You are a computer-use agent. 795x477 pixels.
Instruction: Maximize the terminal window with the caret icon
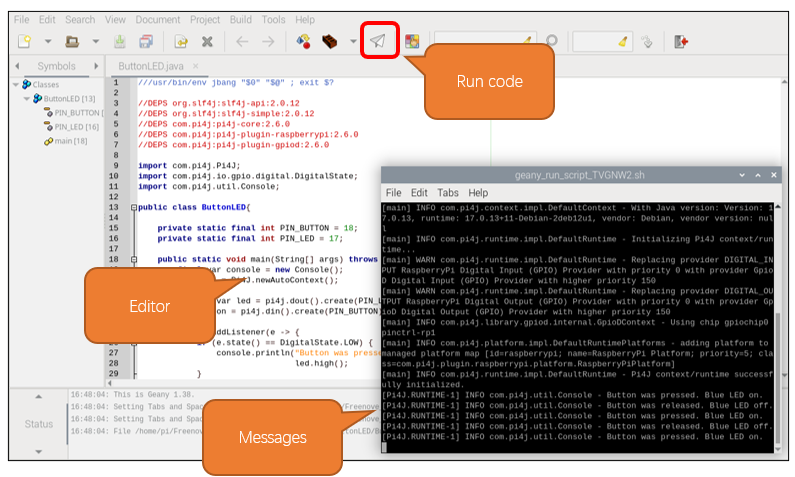(x=758, y=175)
